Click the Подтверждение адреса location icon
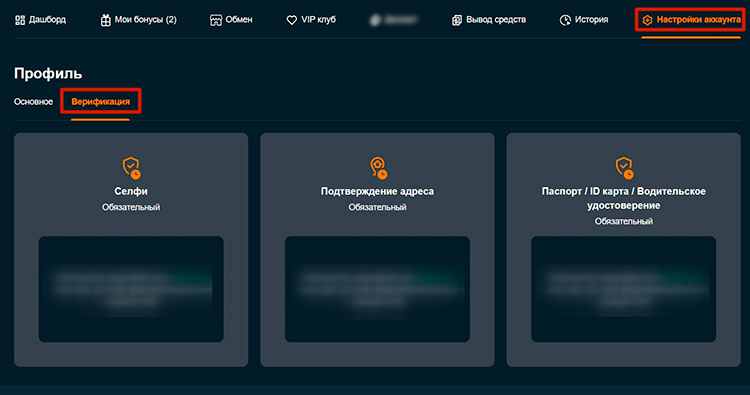The image size is (750, 395). 378,168
